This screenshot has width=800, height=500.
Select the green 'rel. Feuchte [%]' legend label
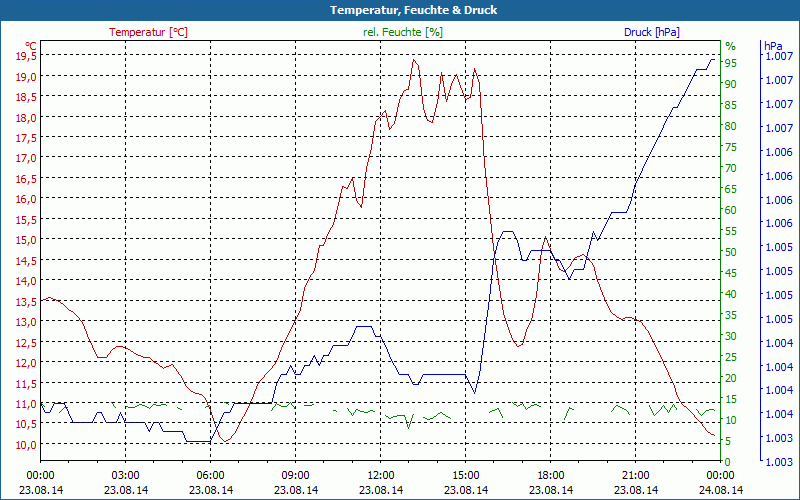point(403,32)
